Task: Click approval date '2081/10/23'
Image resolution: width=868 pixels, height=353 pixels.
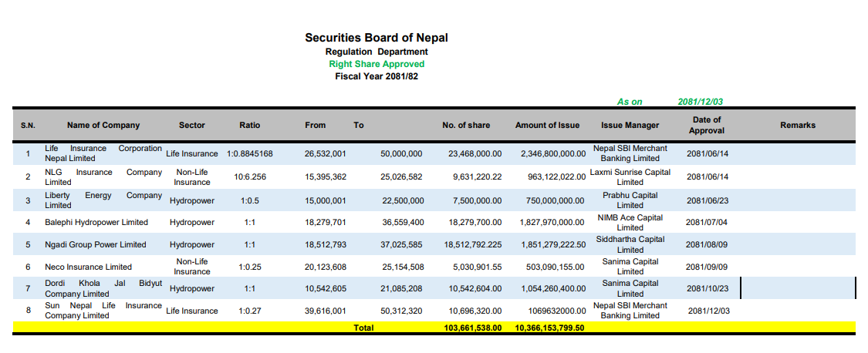Action: (x=708, y=288)
